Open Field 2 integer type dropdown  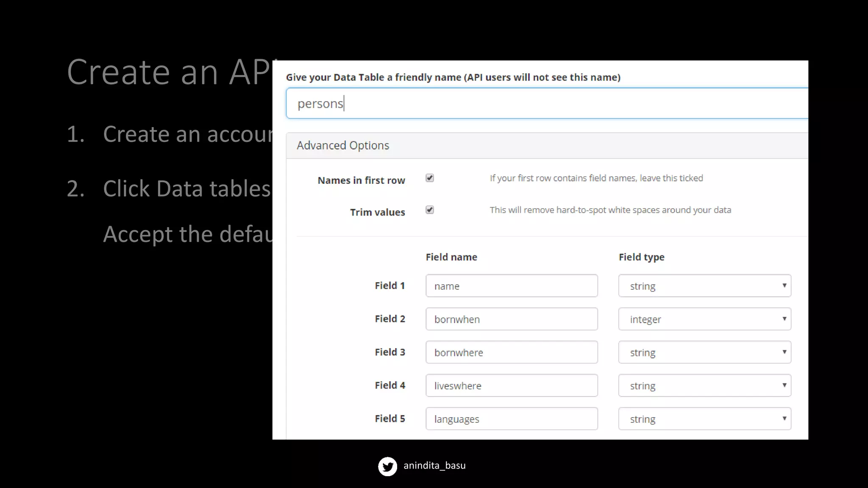pos(704,319)
